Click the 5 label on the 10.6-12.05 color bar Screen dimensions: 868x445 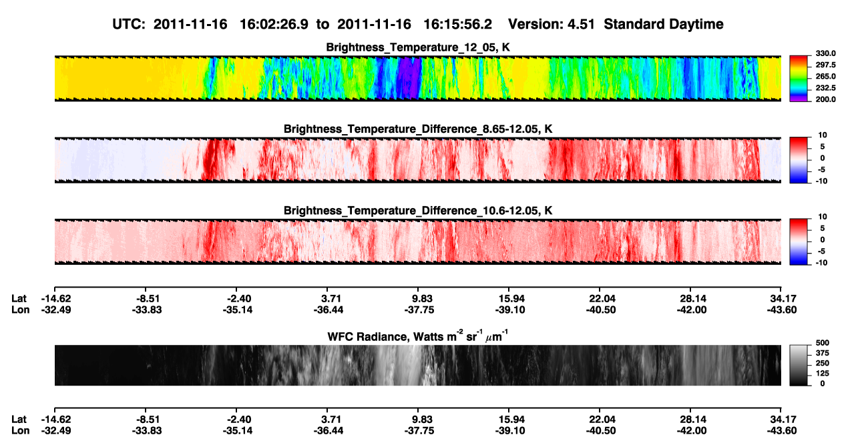click(823, 228)
